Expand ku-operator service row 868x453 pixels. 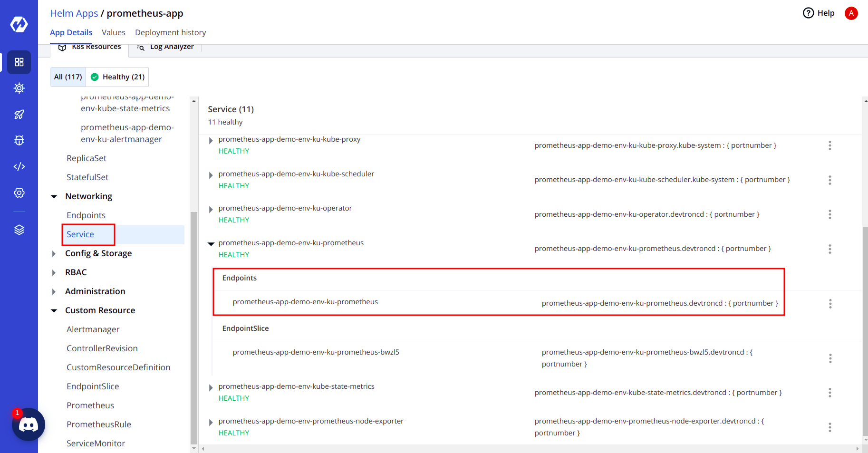pyautogui.click(x=211, y=210)
